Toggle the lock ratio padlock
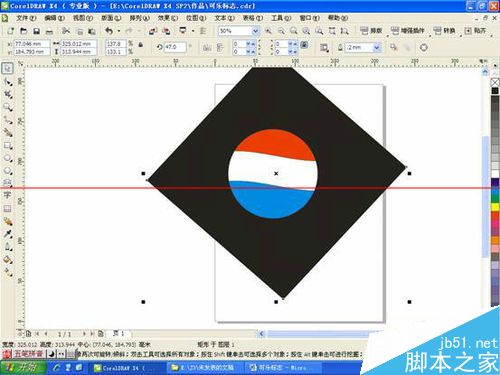500x375 pixels. coord(141,44)
